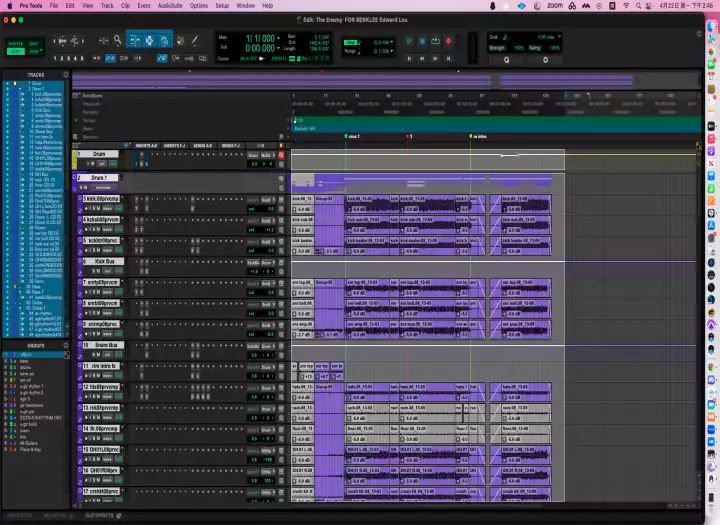Enable Shuffle edit mode
Screen dimensions: 720x525
[x=15, y=44]
